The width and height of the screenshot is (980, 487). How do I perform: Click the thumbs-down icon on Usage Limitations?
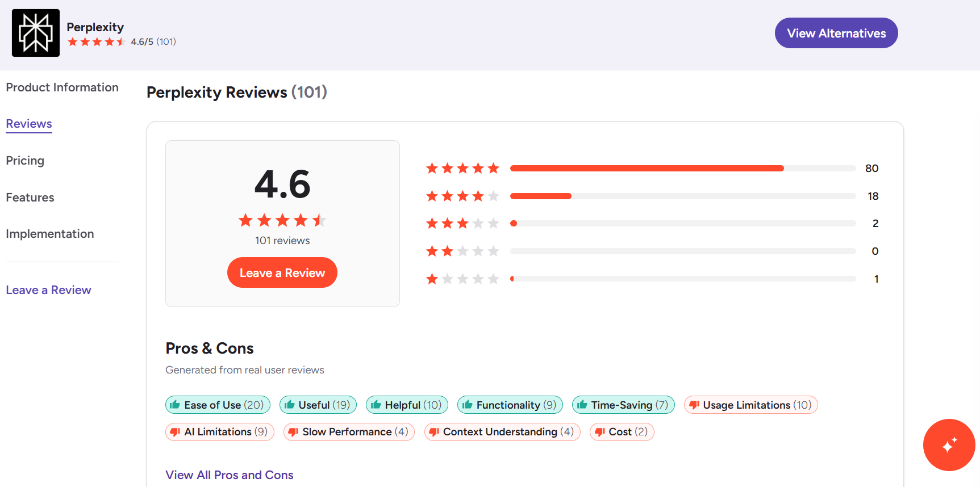(694, 405)
